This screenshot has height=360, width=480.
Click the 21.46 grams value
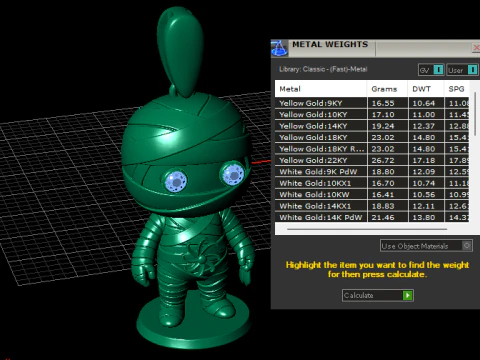(383, 217)
